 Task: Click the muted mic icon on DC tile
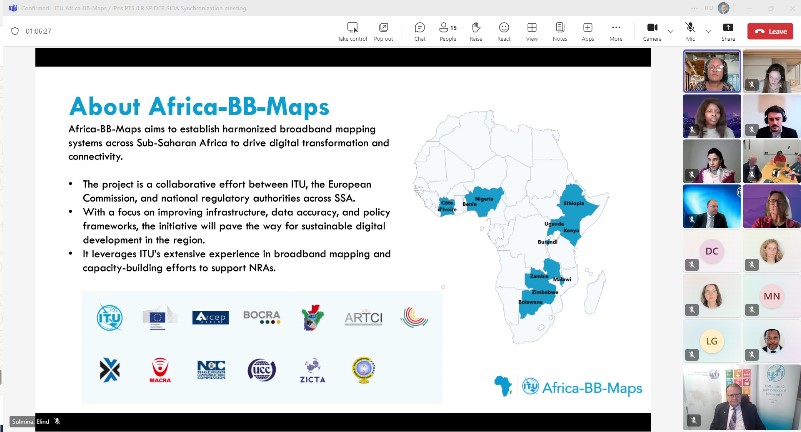pyautogui.click(x=692, y=265)
